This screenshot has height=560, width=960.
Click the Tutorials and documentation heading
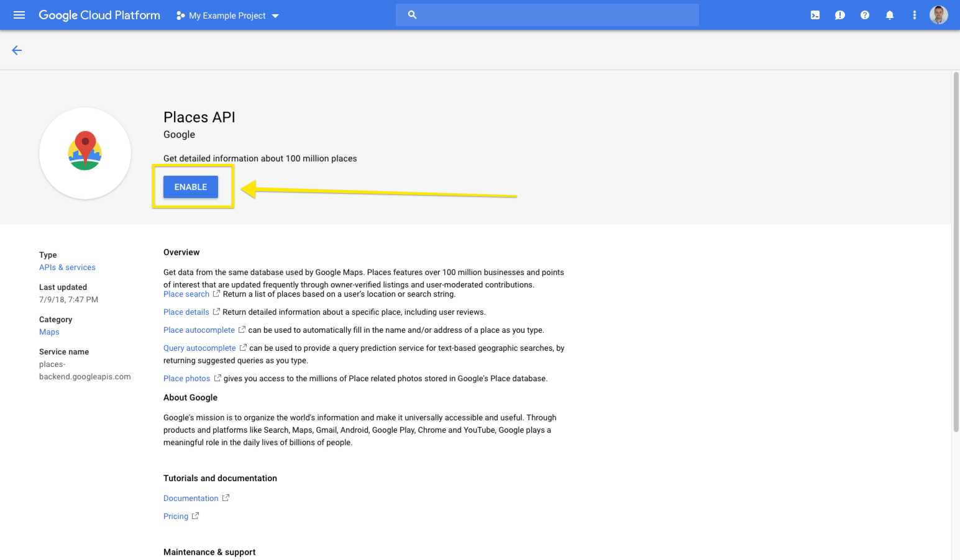point(220,479)
